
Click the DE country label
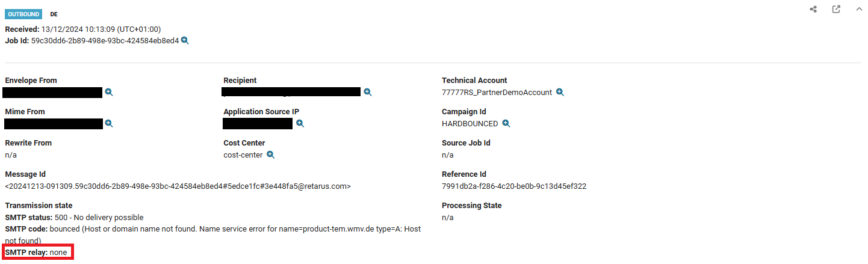tap(54, 14)
